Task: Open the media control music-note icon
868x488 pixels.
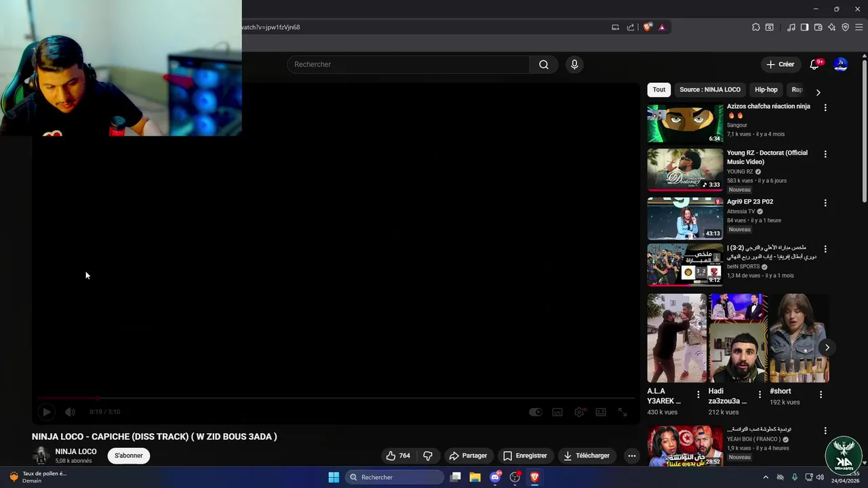Action: coord(791,27)
